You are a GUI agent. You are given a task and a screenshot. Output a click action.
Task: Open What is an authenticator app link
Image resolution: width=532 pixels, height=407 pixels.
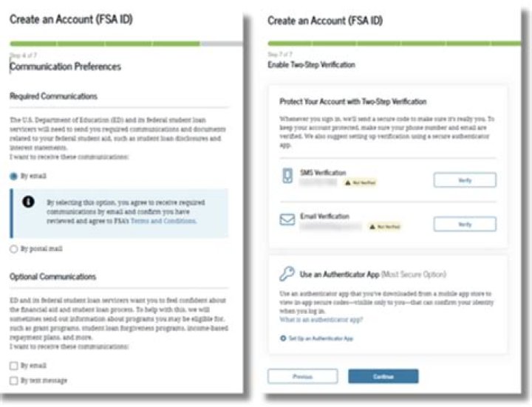[x=321, y=320]
